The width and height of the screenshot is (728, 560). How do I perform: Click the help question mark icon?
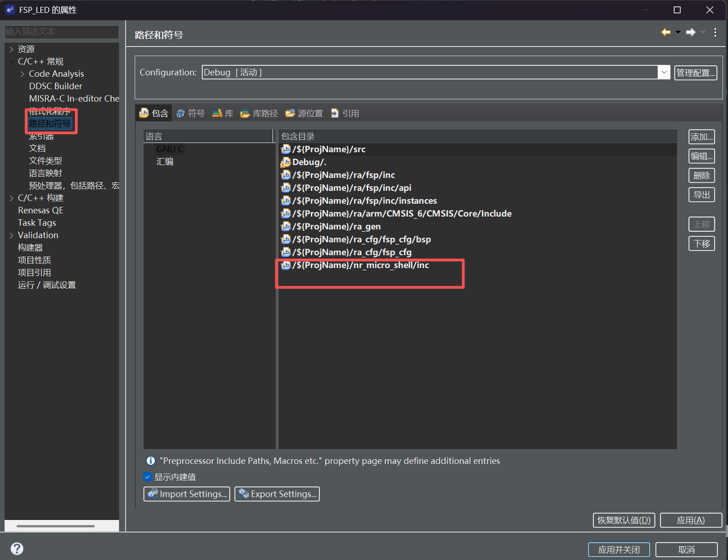[17, 549]
